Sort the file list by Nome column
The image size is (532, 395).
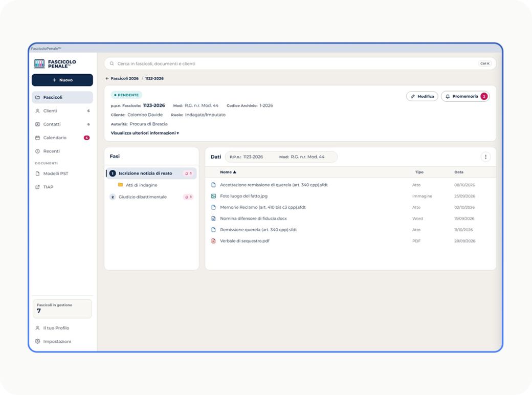pos(228,172)
